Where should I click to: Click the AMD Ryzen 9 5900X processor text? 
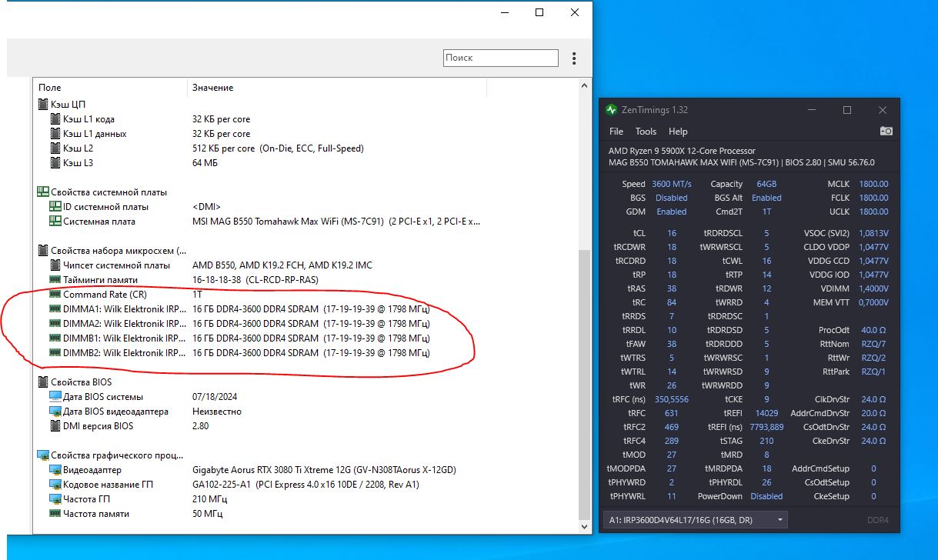coord(682,151)
